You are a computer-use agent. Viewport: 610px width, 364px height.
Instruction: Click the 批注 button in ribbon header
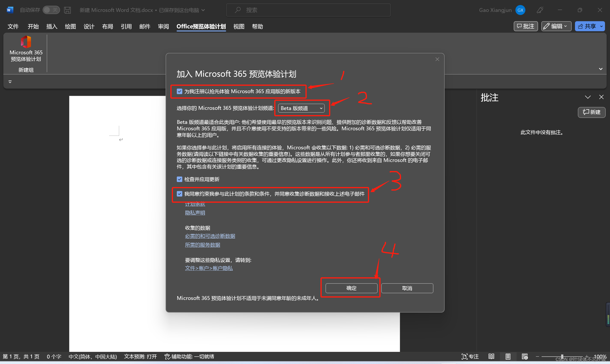[x=526, y=26]
